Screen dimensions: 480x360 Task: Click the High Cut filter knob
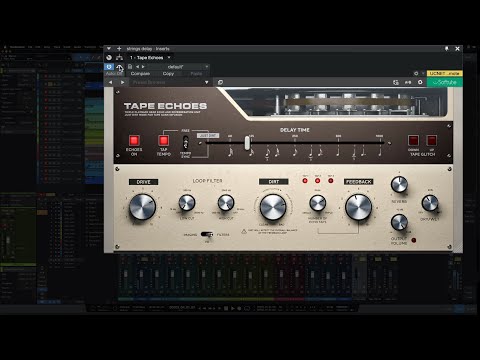pos(226,203)
